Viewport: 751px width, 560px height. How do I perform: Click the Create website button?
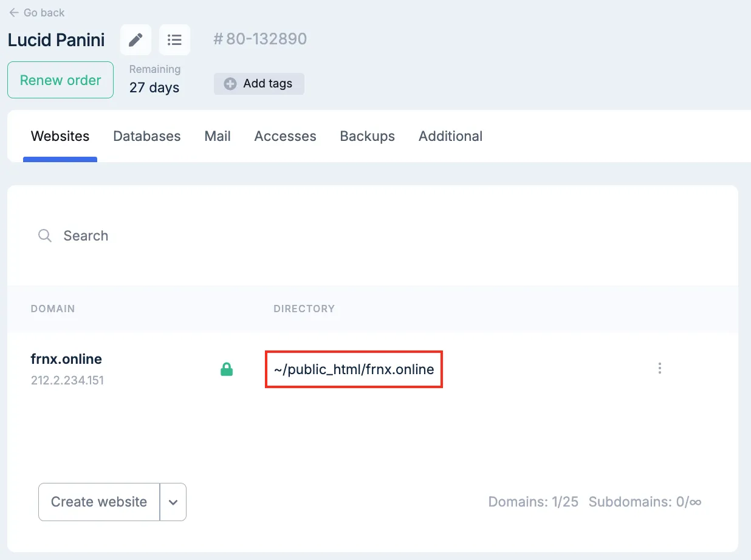[x=99, y=502]
